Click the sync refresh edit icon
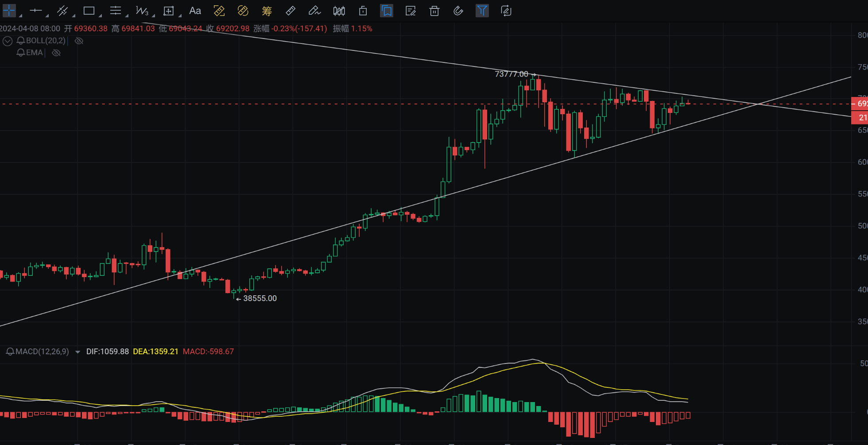The width and height of the screenshot is (868, 445). pyautogui.click(x=506, y=11)
